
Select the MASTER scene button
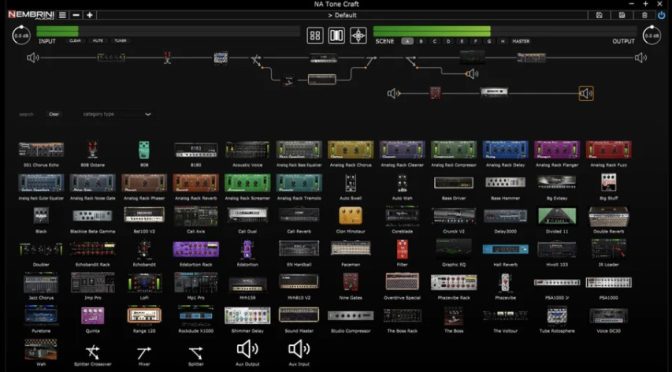(x=521, y=41)
